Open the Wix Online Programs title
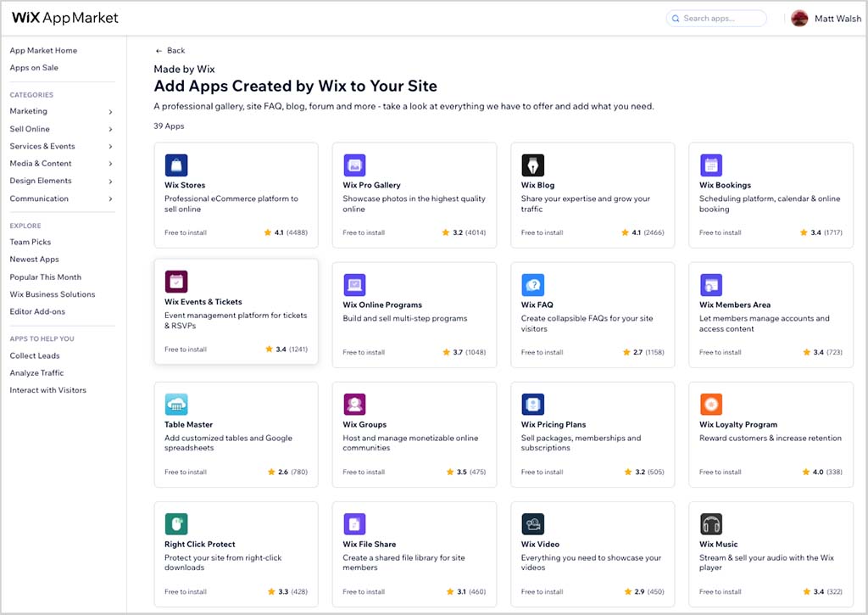868x615 pixels. coord(382,305)
